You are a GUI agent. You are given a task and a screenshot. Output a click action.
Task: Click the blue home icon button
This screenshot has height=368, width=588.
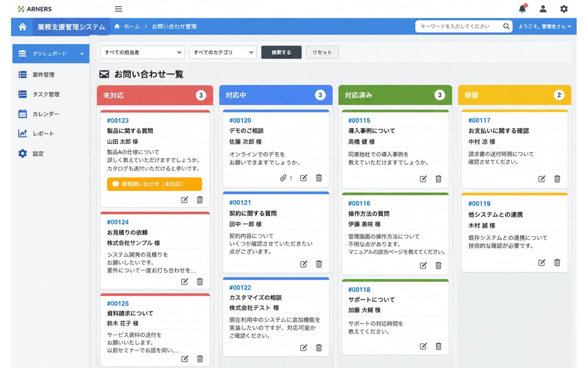point(22,26)
